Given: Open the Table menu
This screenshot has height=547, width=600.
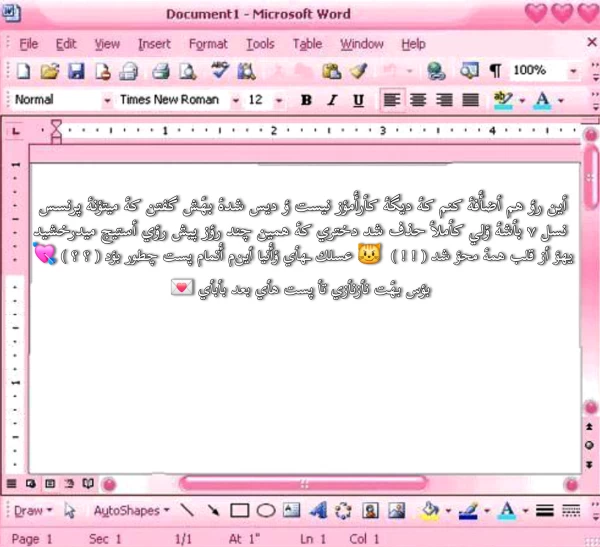Looking at the screenshot, I should (307, 44).
